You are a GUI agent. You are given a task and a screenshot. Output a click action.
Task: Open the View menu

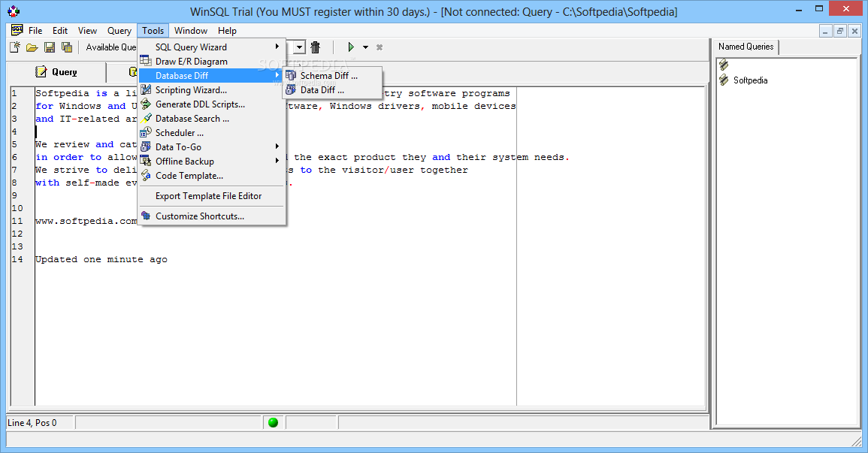point(87,30)
